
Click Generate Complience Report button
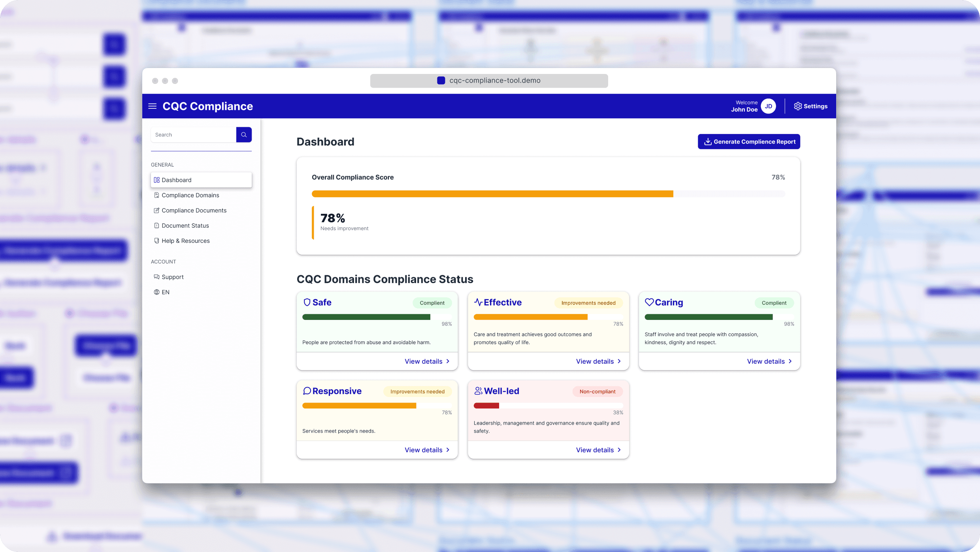(x=749, y=142)
